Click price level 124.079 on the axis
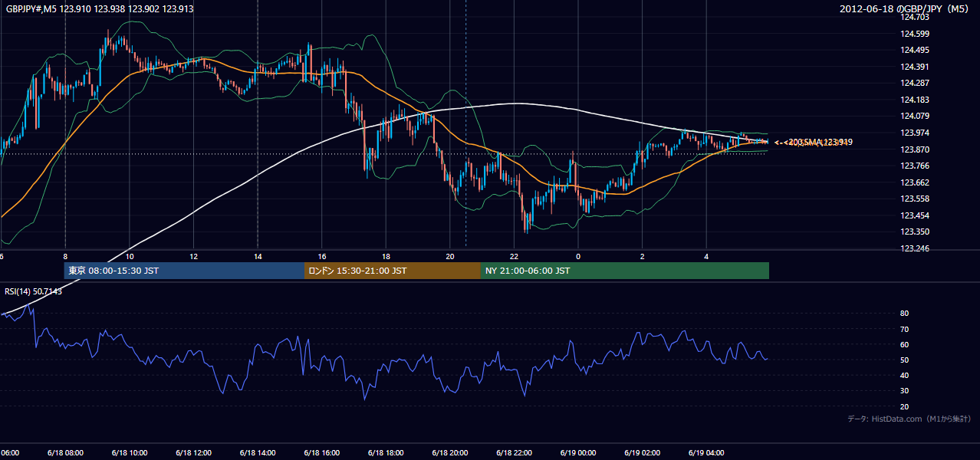The image size is (980, 460). 915,116
